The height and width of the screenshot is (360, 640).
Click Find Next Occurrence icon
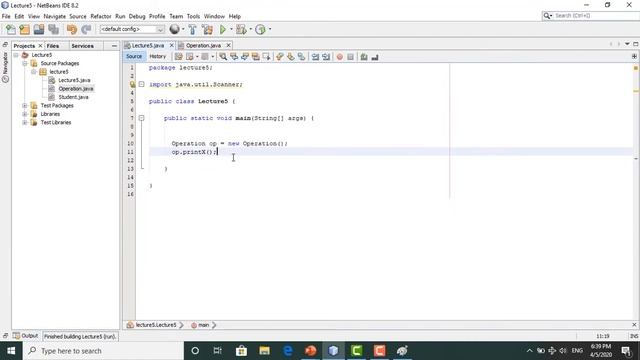[245, 57]
